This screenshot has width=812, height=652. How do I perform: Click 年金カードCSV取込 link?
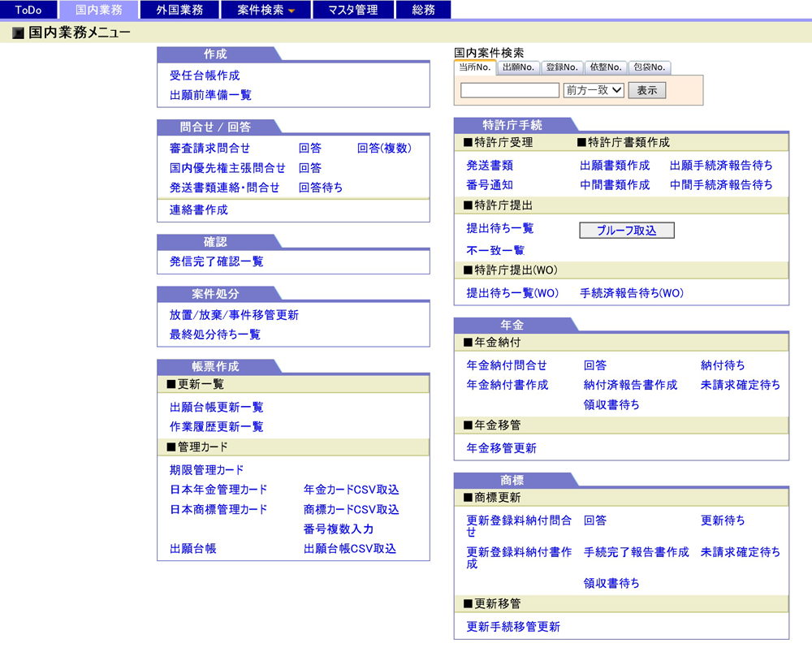click(351, 490)
